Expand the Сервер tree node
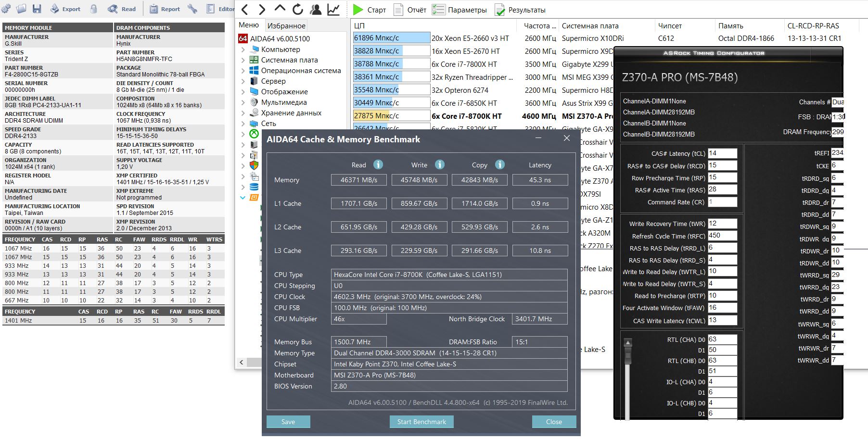868x439 pixels. tap(243, 81)
